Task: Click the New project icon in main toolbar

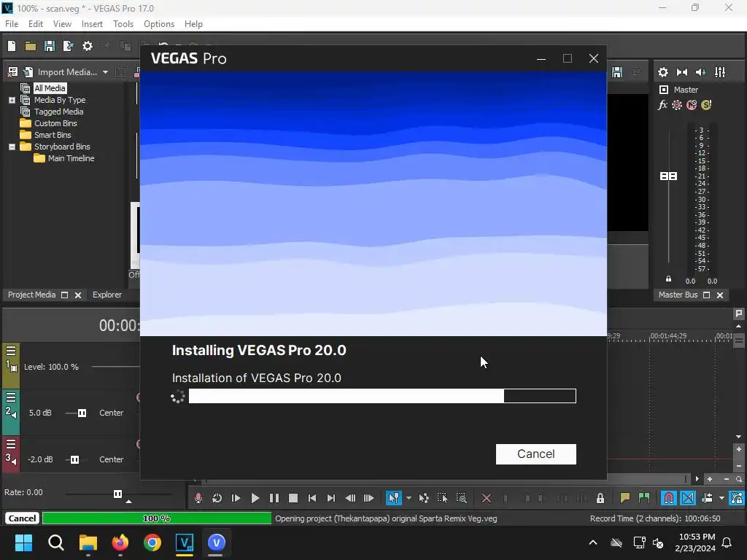Action: point(12,46)
